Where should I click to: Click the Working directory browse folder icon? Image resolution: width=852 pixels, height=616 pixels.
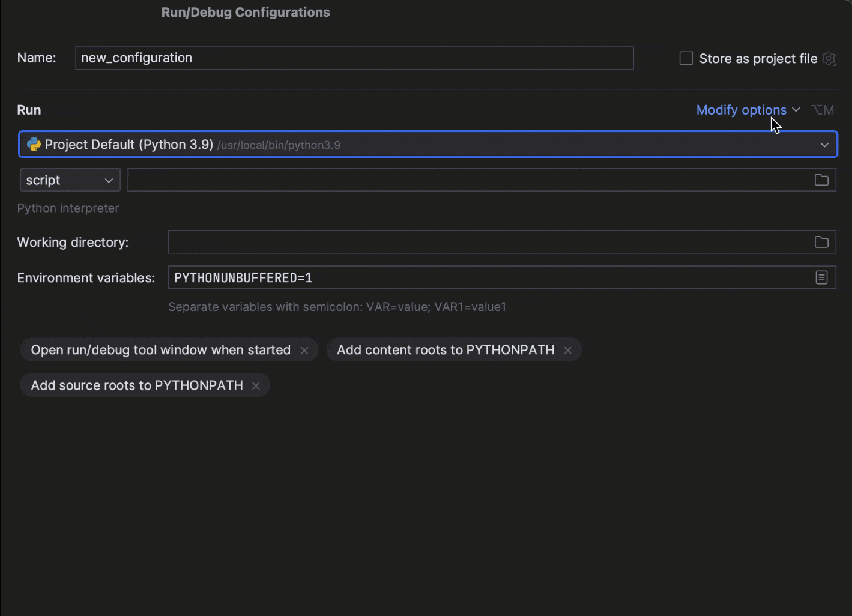(821, 242)
